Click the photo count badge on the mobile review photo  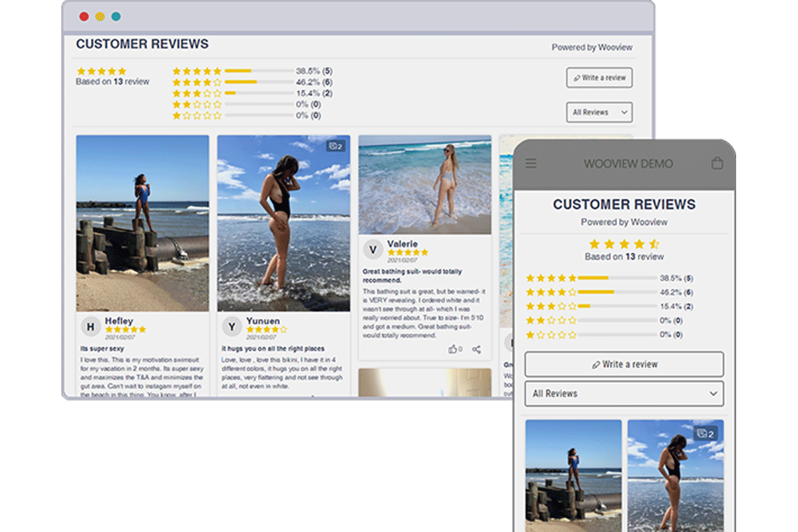705,434
